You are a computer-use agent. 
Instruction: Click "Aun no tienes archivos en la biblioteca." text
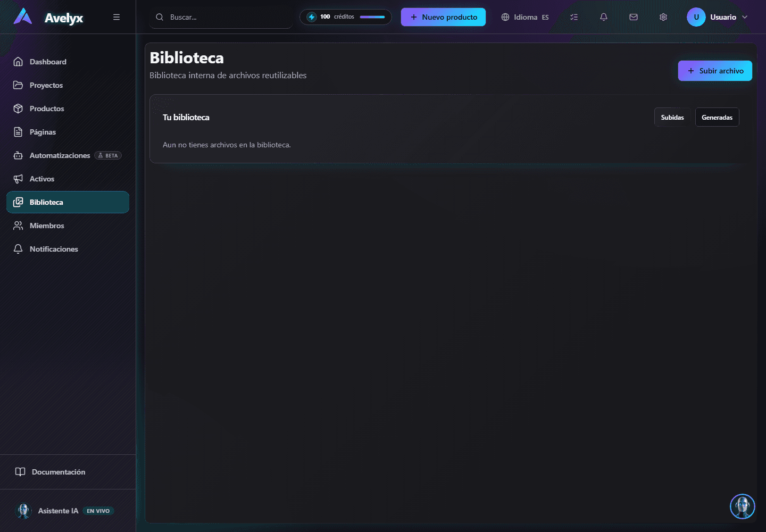227,145
